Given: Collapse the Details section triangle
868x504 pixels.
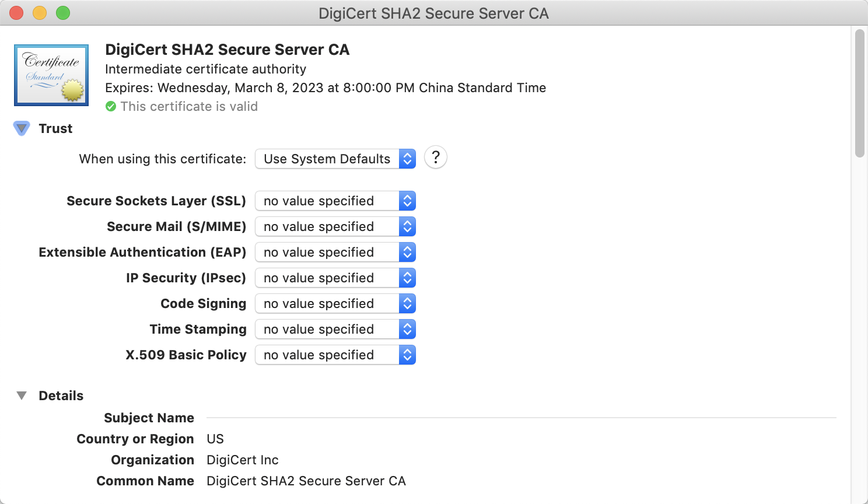Looking at the screenshot, I should pyautogui.click(x=22, y=395).
